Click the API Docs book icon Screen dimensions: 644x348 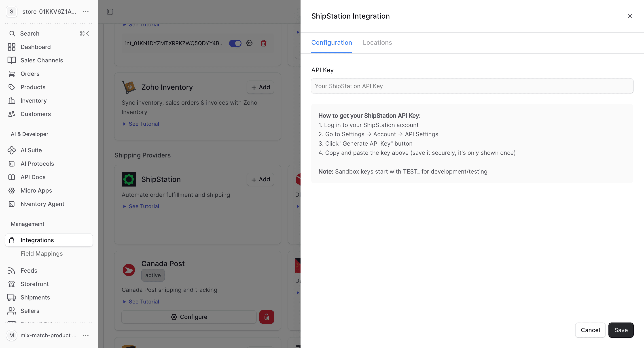click(12, 177)
